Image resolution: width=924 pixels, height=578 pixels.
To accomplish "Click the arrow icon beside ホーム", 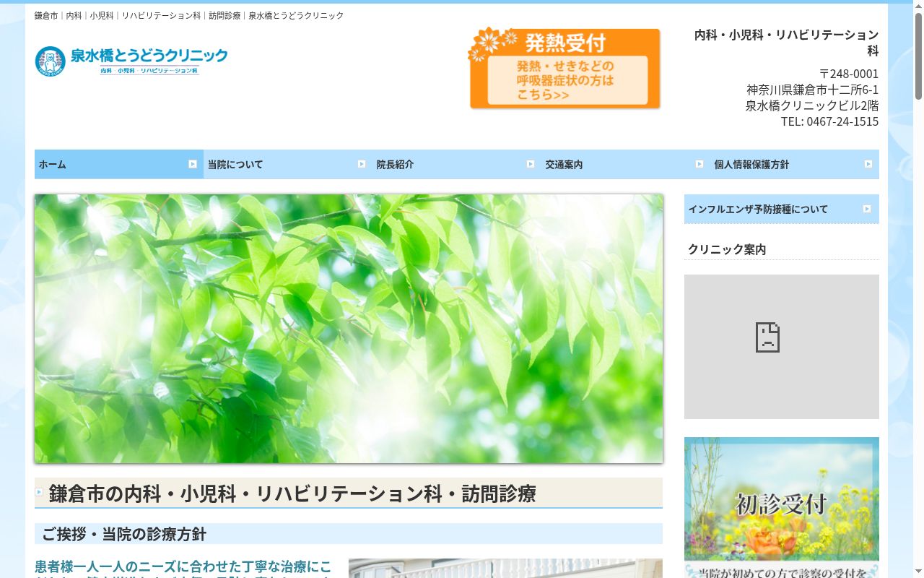I will coord(193,164).
